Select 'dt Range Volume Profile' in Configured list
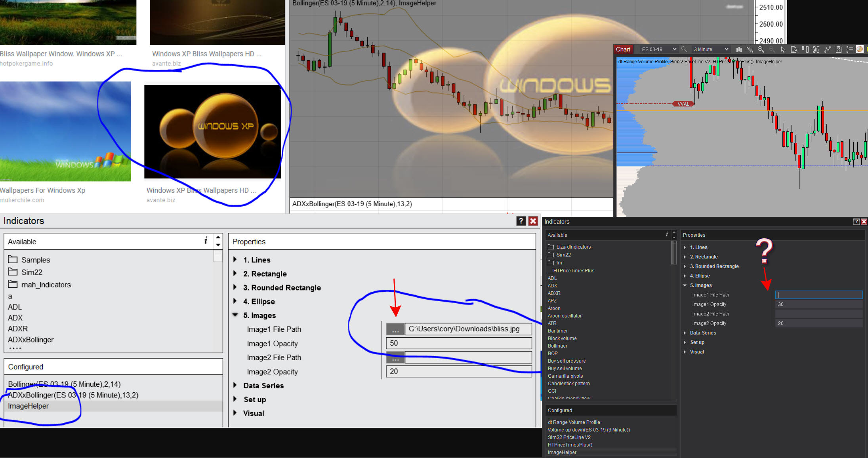The image size is (868, 458). click(574, 422)
